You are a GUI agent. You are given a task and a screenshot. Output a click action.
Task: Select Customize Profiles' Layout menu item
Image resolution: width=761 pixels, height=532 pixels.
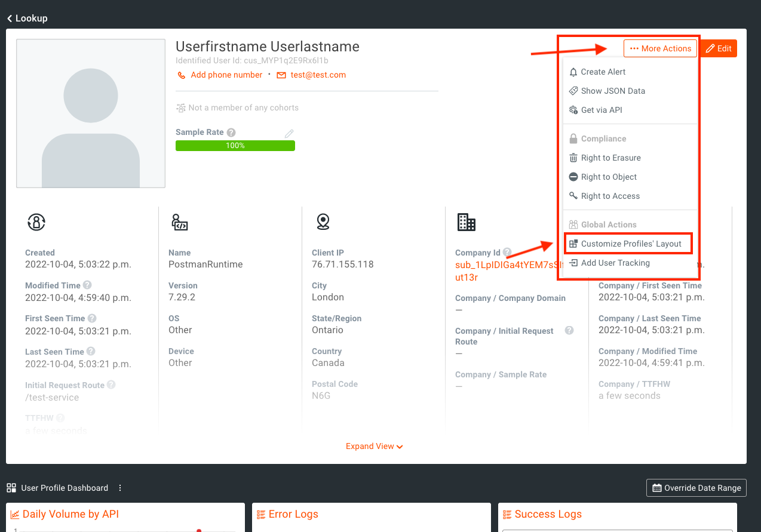631,244
